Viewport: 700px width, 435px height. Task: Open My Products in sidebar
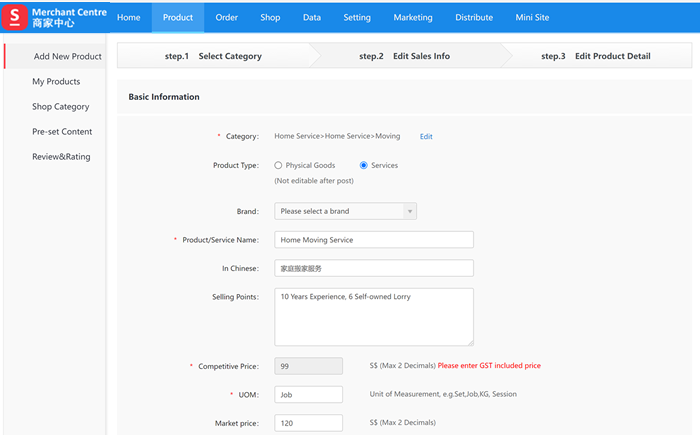click(56, 81)
